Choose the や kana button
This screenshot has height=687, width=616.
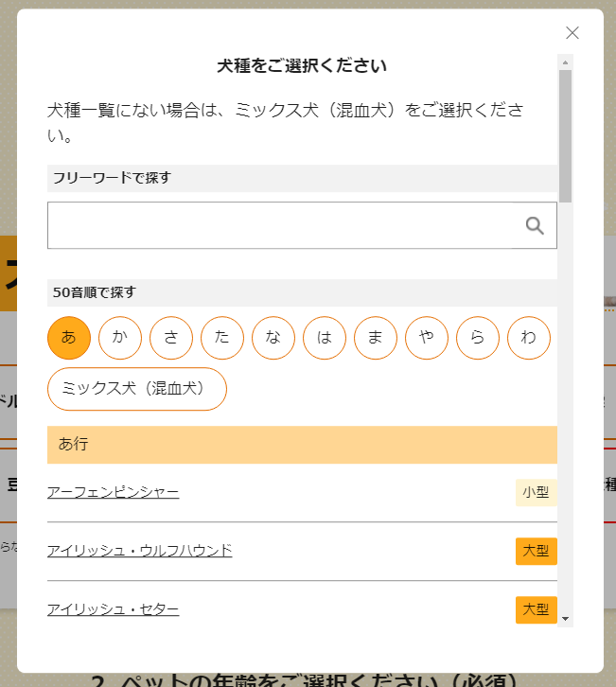point(427,338)
